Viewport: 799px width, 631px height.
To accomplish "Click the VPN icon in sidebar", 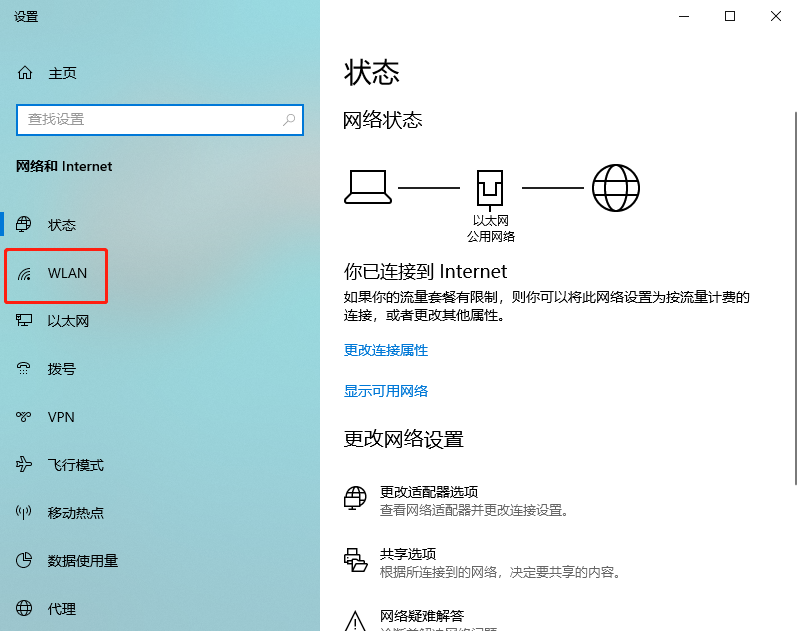I will pyautogui.click(x=25, y=417).
